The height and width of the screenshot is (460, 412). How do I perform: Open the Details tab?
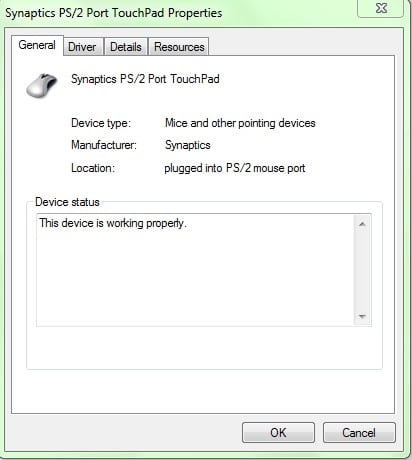(x=126, y=47)
